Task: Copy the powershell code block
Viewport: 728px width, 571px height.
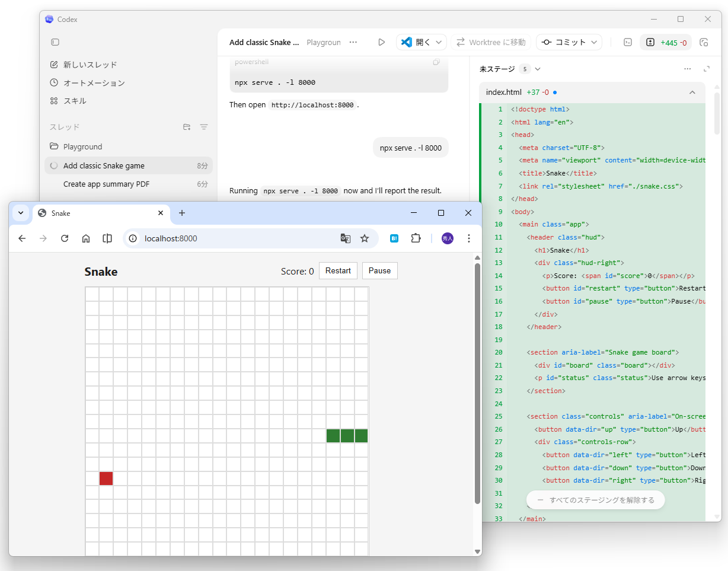Action: pos(436,62)
